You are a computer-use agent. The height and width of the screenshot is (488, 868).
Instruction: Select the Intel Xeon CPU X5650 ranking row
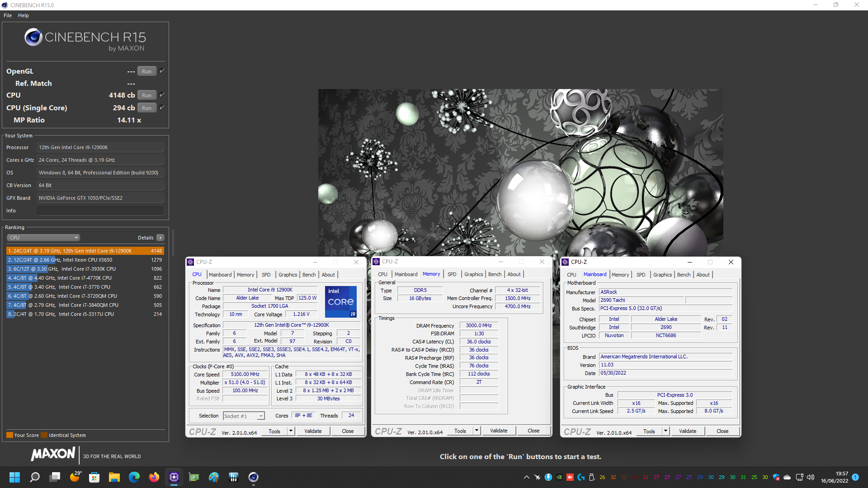click(x=85, y=260)
